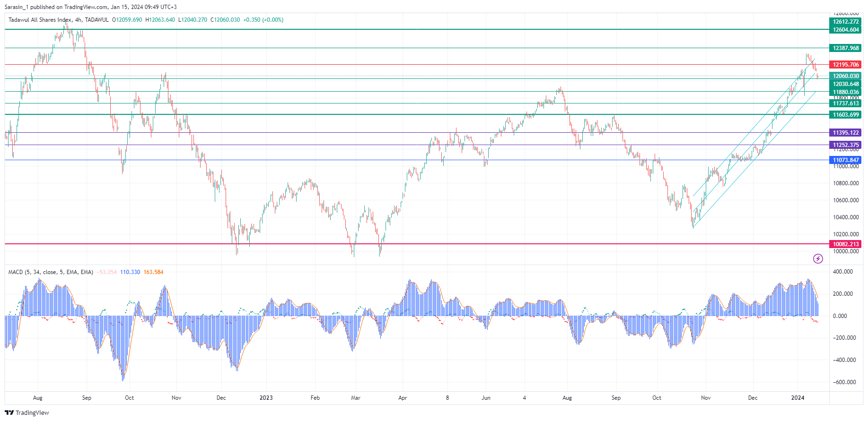
Task: Select the MACD axis value 400.000
Action: click(x=843, y=272)
